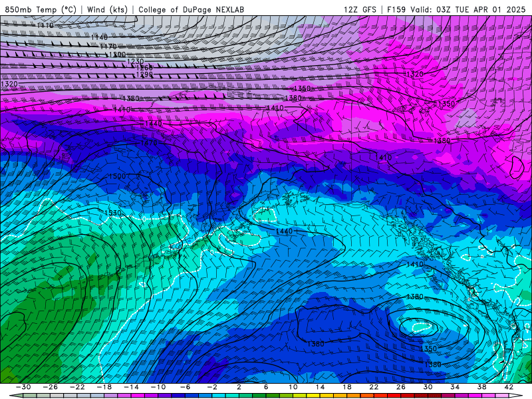The height and width of the screenshot is (399, 532).
Task: Click the "College of DuPage NEXLAB" text
Action: 191,9
